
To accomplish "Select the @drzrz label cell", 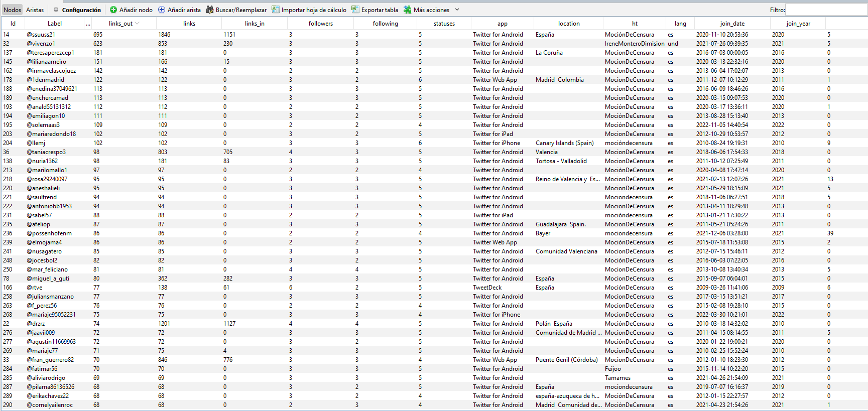I will coord(35,324).
